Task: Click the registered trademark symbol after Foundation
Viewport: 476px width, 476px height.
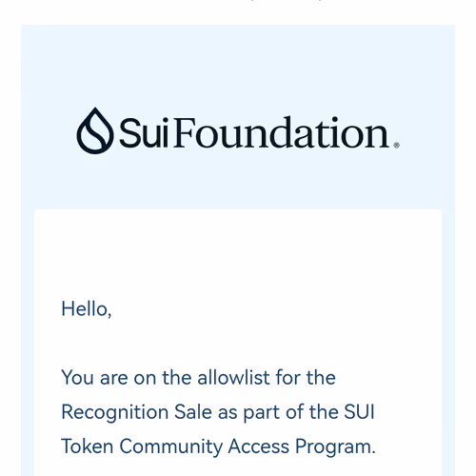Action: (x=396, y=146)
